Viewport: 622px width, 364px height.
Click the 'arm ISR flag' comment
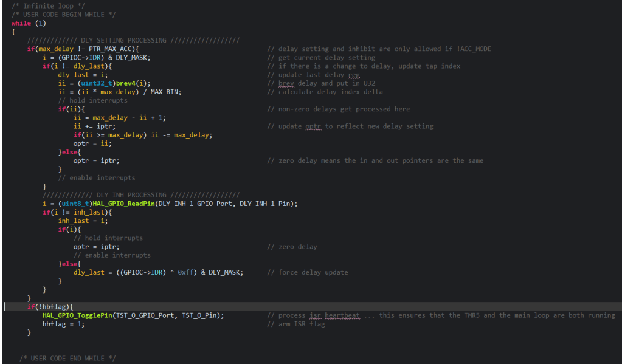click(296, 325)
